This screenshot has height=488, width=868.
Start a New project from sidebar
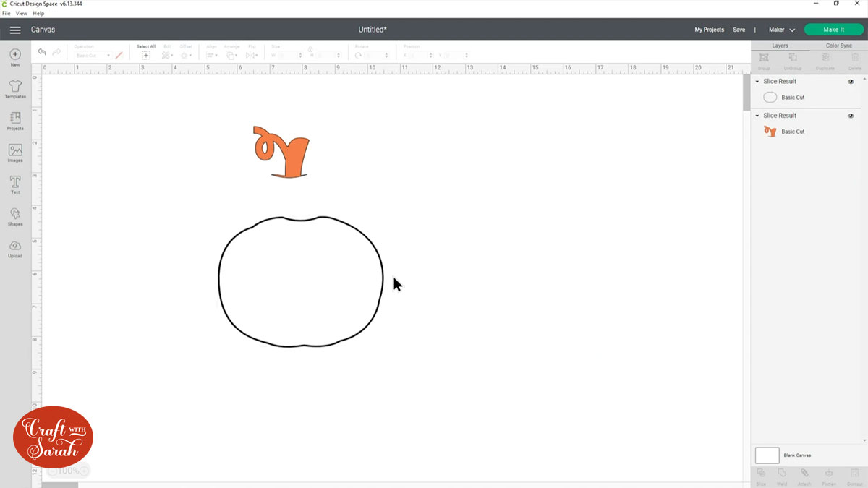pos(15,58)
